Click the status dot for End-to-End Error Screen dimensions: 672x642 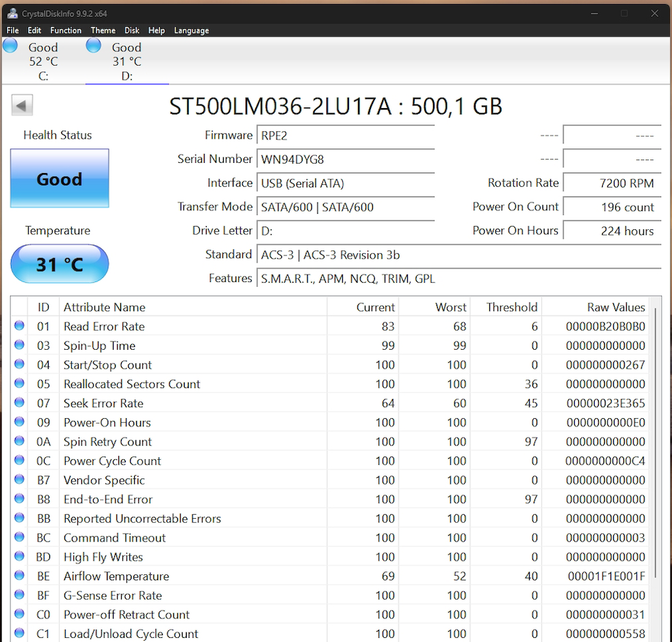[19, 498]
